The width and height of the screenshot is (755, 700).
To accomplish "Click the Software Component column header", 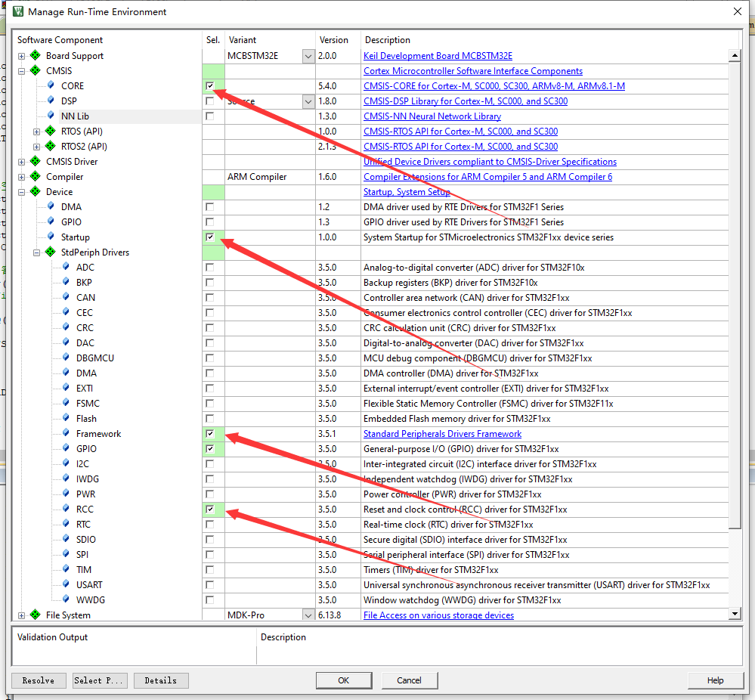I will (x=60, y=40).
